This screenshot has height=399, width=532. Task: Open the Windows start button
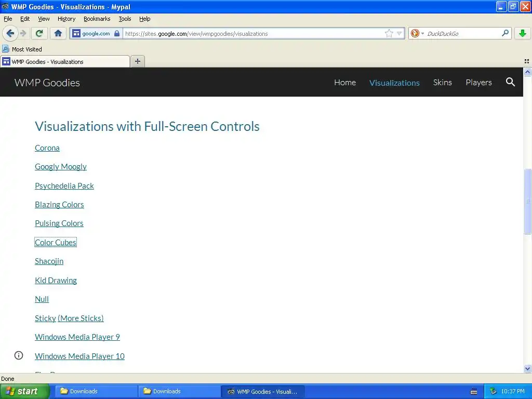pos(24,391)
